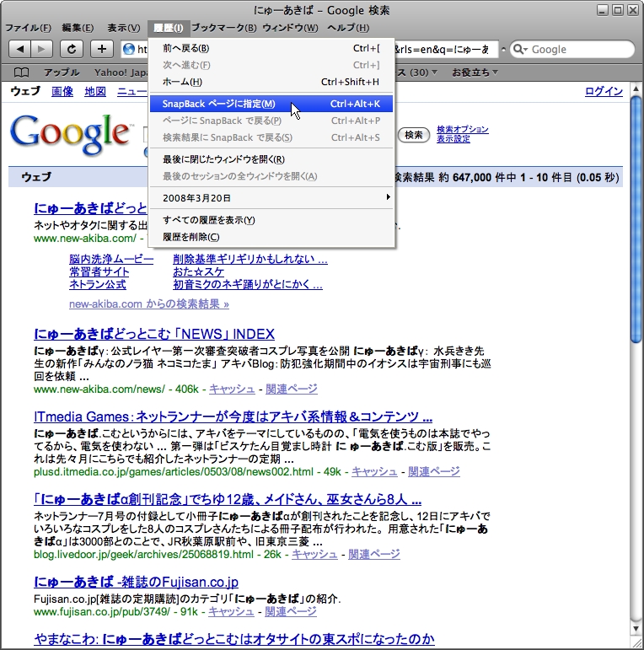
Task: Click the vertical scrollbar thumb
Action: pyautogui.click(x=636, y=220)
